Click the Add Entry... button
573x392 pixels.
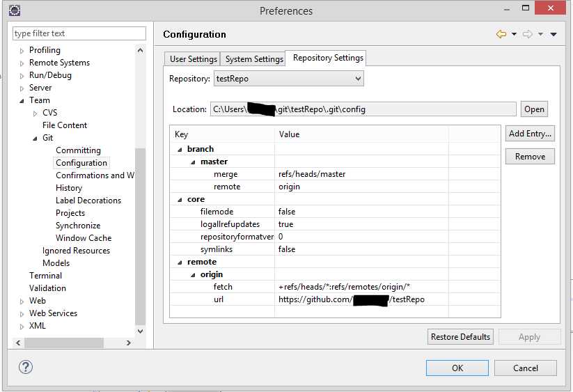pyautogui.click(x=530, y=134)
